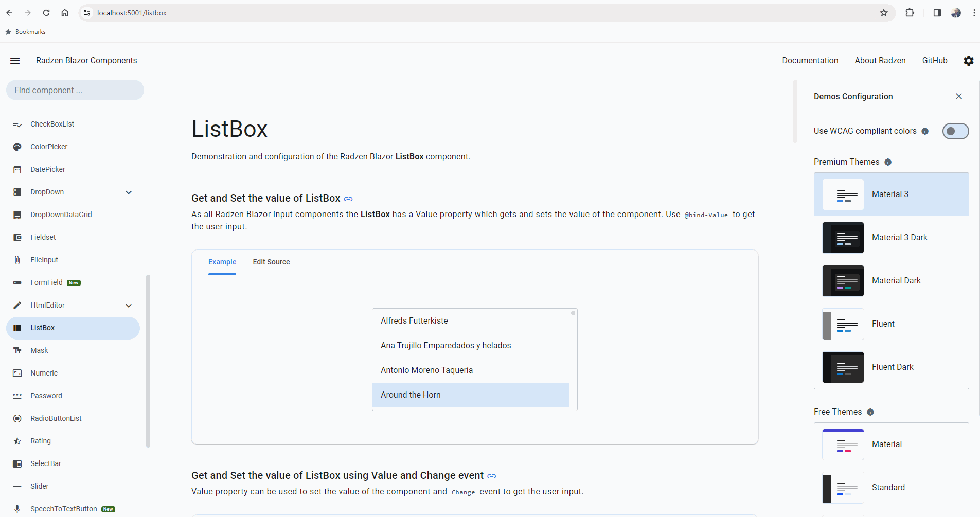Open the Demos Configuration settings gear

[969, 61]
